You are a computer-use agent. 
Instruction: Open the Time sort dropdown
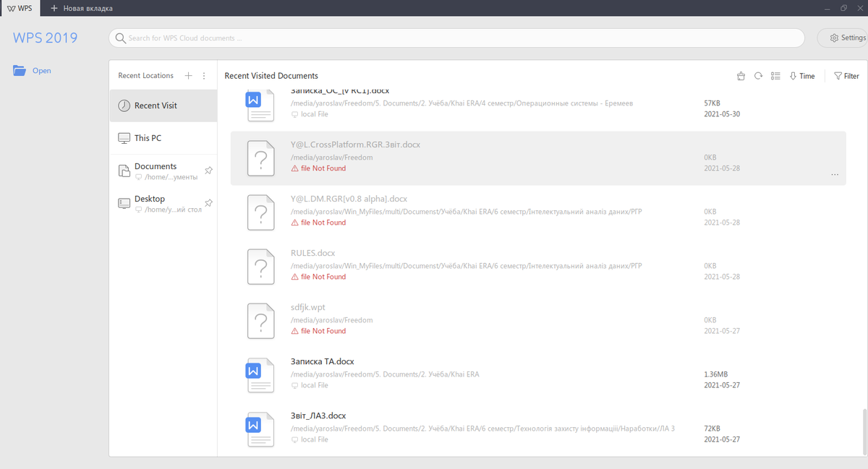tap(802, 76)
